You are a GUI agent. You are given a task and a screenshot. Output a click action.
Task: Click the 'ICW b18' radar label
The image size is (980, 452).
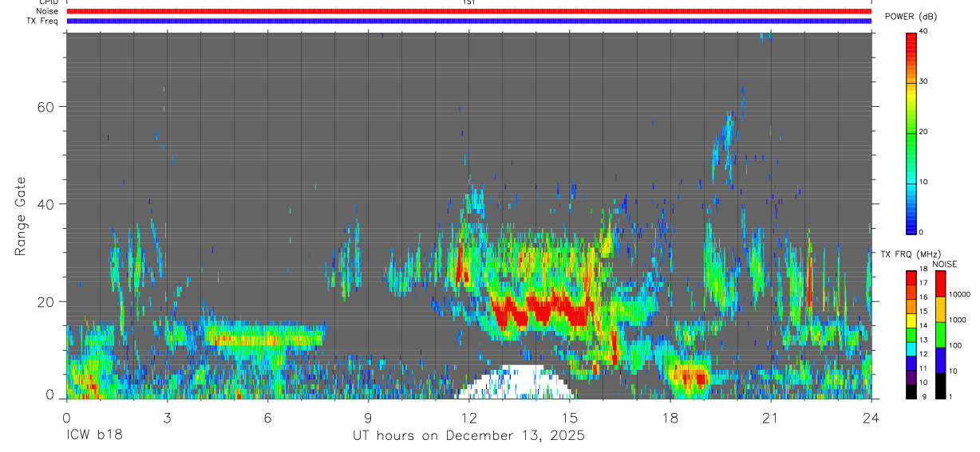(x=93, y=436)
